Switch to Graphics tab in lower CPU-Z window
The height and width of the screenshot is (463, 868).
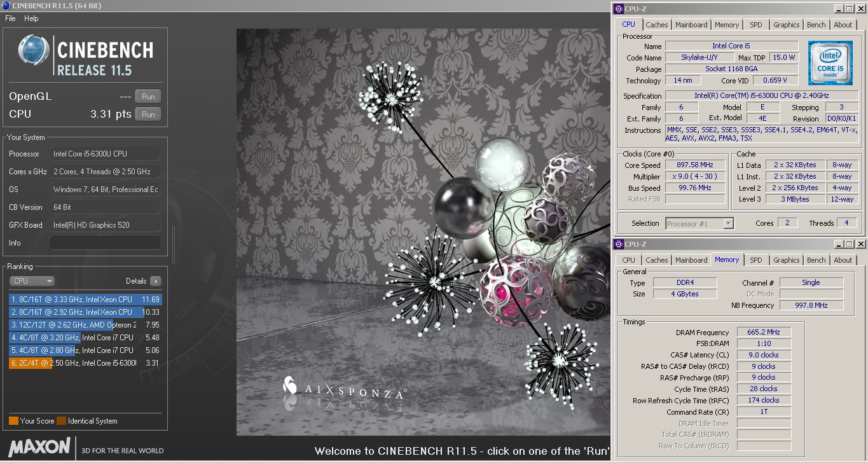pyautogui.click(x=787, y=260)
